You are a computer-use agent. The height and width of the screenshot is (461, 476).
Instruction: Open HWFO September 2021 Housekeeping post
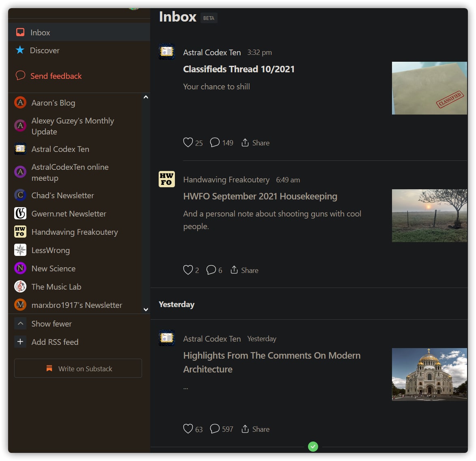[260, 196]
